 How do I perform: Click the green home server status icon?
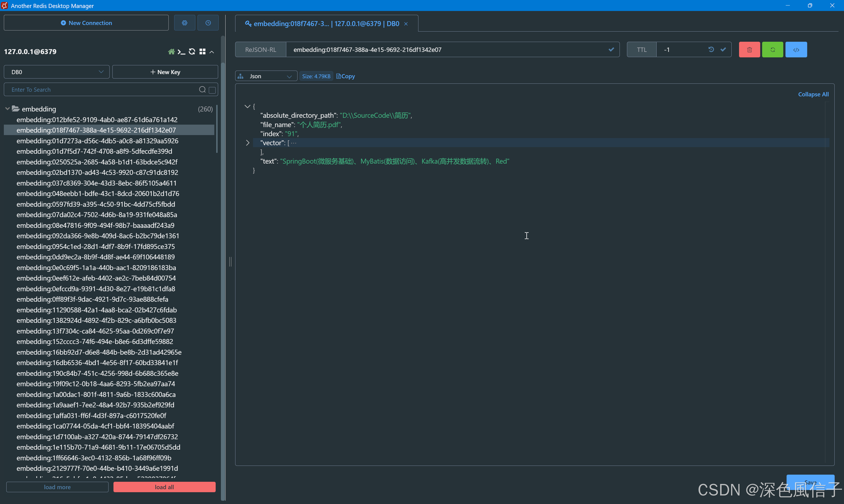(x=171, y=52)
